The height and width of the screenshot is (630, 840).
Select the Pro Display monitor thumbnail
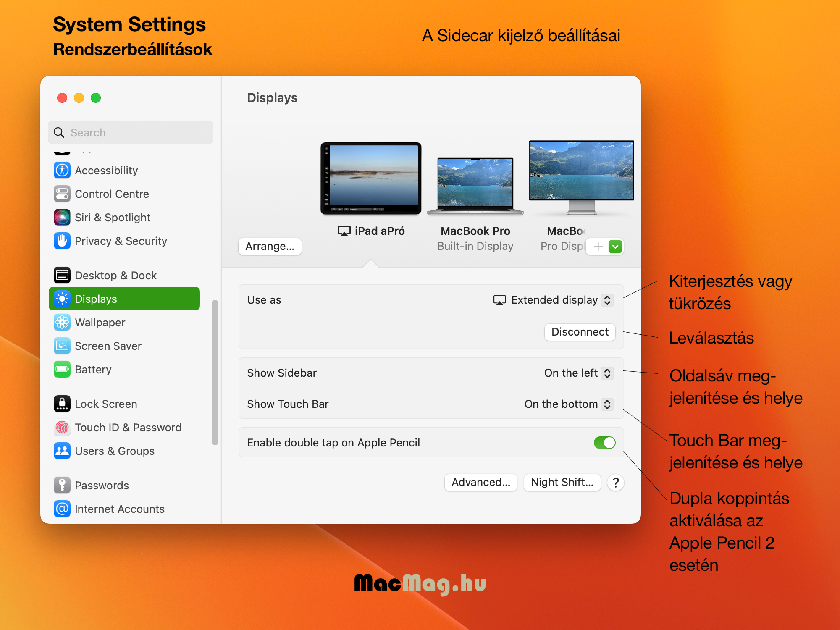582,178
